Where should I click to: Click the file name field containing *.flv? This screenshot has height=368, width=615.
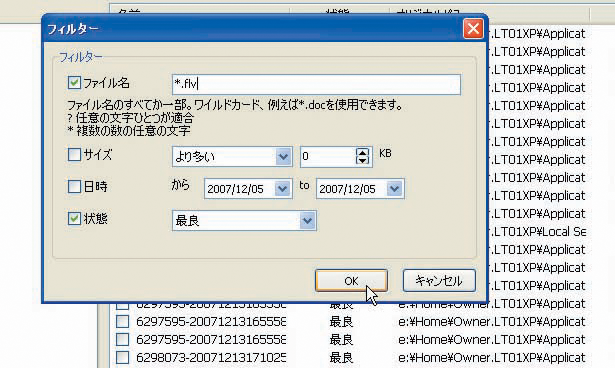(x=316, y=84)
